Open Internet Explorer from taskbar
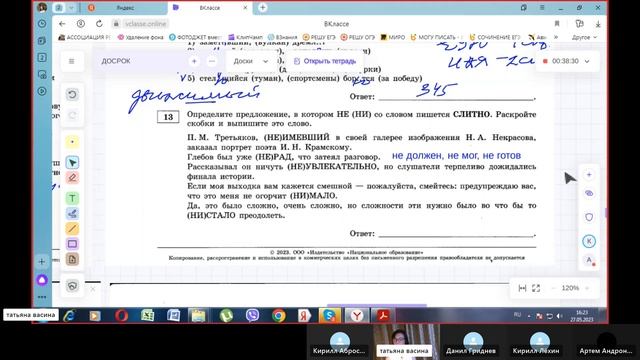This screenshot has width=640, height=360. tap(69, 316)
